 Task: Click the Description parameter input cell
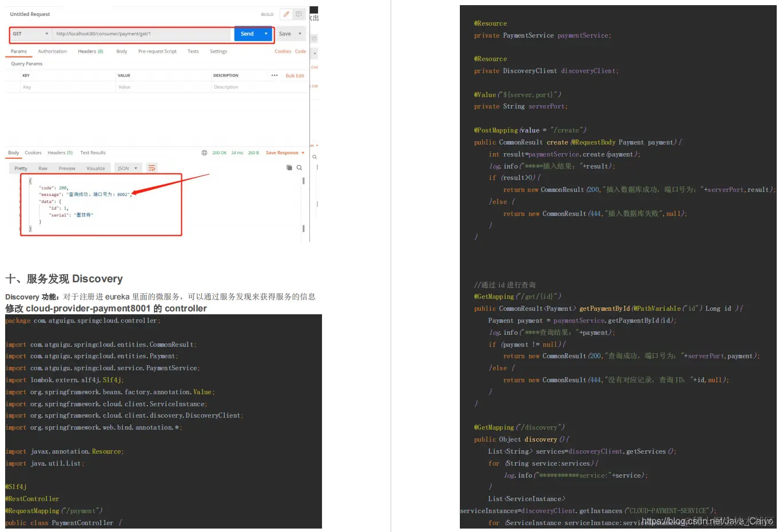click(259, 87)
